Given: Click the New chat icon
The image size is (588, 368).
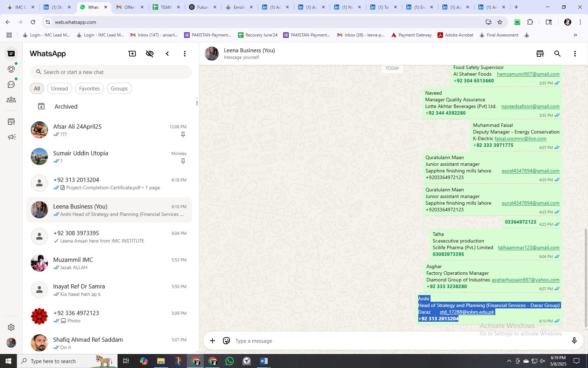Looking at the screenshot, I should (x=132, y=54).
